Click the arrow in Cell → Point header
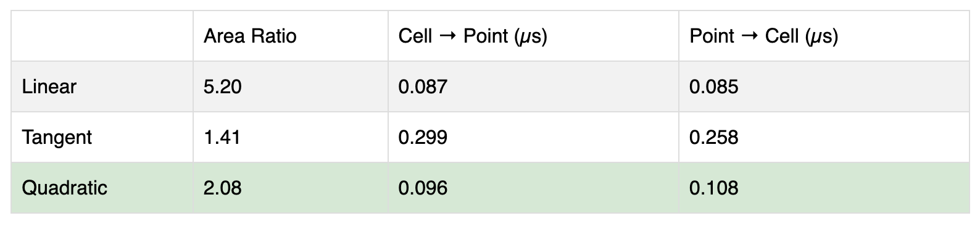Screen dimensions: 980x226 point(447,37)
